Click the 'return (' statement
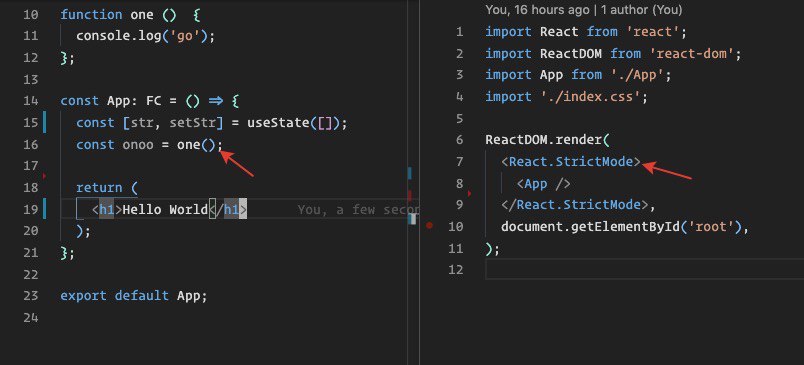The height and width of the screenshot is (365, 804). click(107, 188)
